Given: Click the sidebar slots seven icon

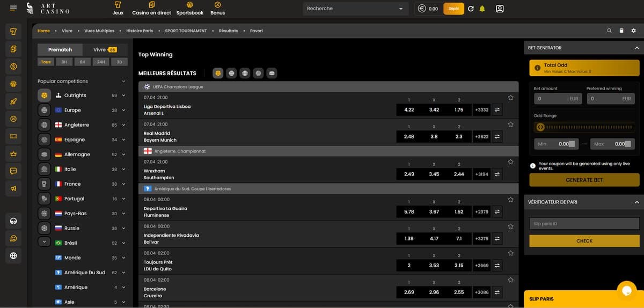Looking at the screenshot, I should [13, 31].
